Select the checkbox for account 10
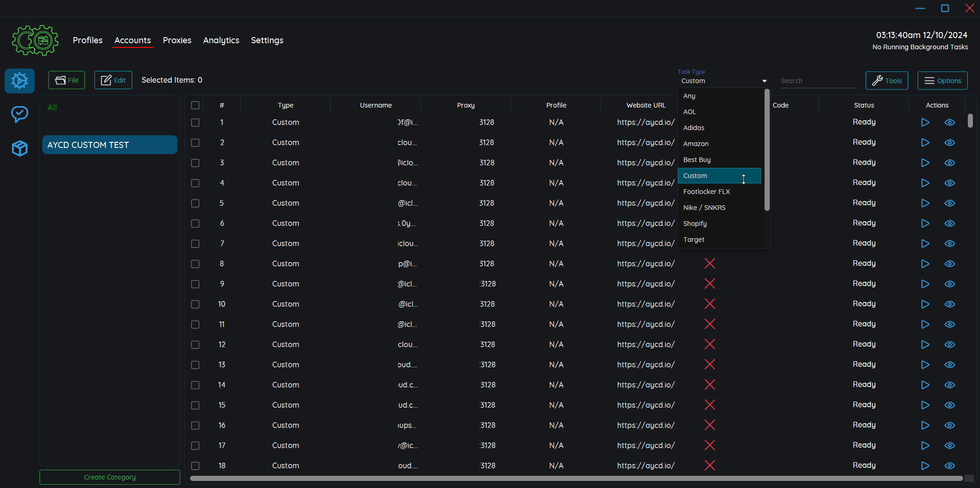The width and height of the screenshot is (980, 488). pos(195,304)
